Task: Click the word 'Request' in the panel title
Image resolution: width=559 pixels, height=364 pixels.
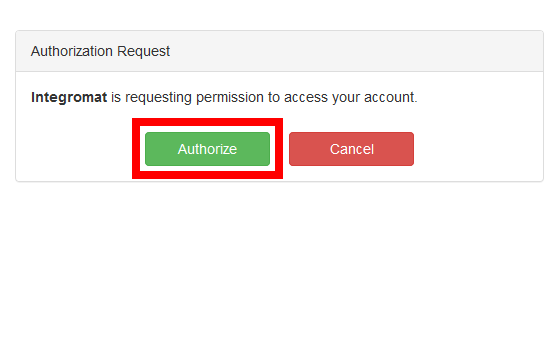Action: [x=143, y=52]
